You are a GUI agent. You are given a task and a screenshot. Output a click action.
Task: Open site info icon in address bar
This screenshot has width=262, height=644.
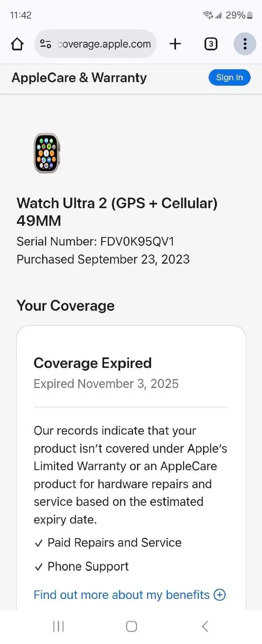45,44
